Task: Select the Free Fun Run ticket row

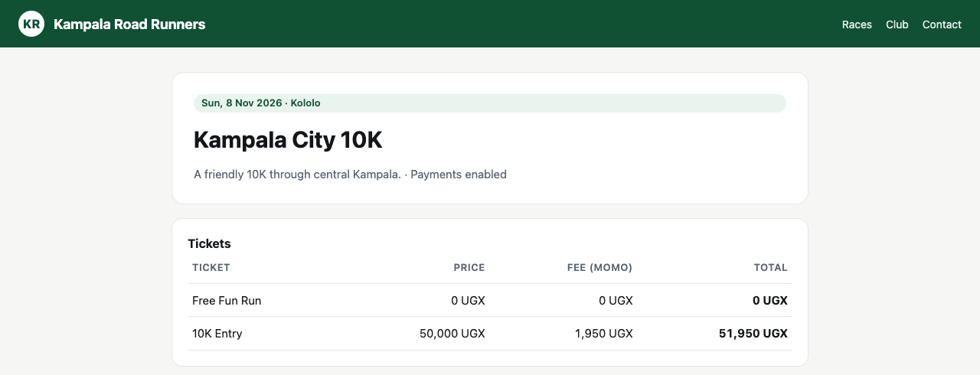Action: click(x=490, y=301)
